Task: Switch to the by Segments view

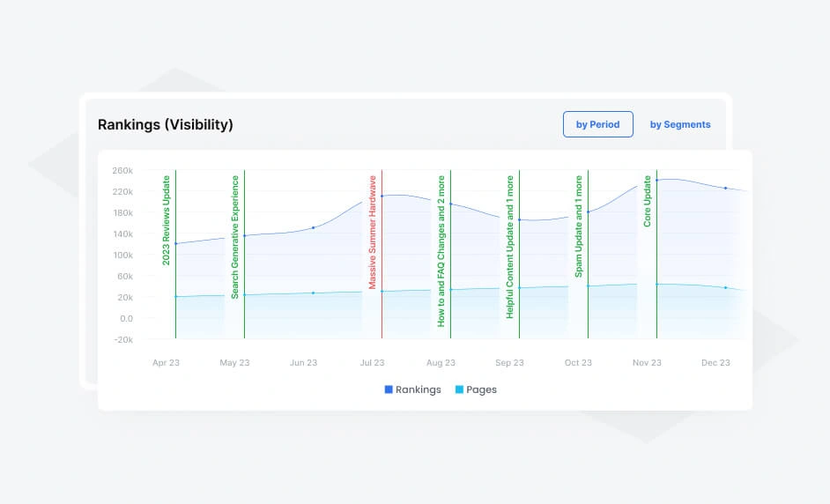Action: pyautogui.click(x=679, y=124)
